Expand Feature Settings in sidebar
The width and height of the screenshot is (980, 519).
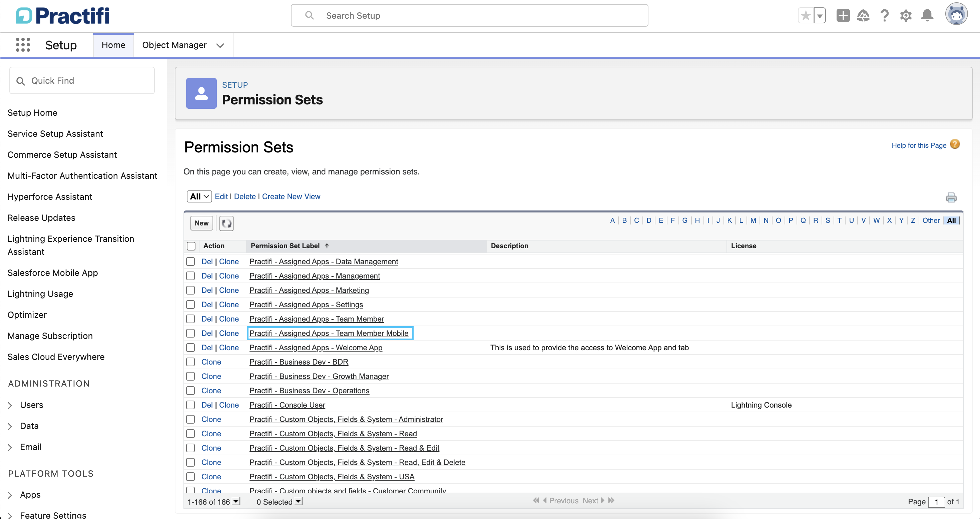coord(10,515)
